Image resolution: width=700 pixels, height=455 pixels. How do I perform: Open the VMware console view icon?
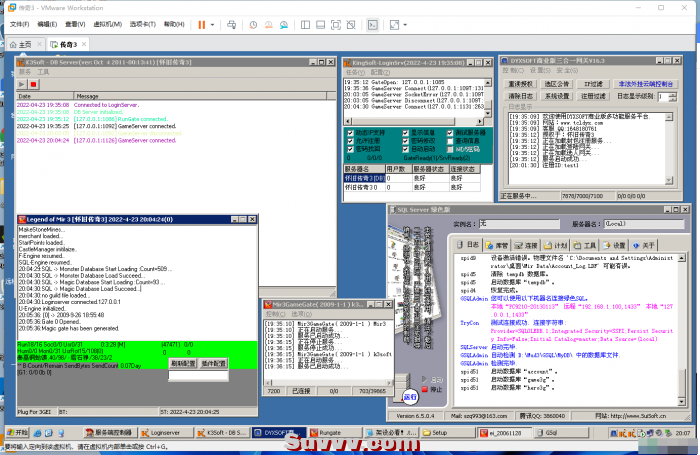click(x=373, y=25)
